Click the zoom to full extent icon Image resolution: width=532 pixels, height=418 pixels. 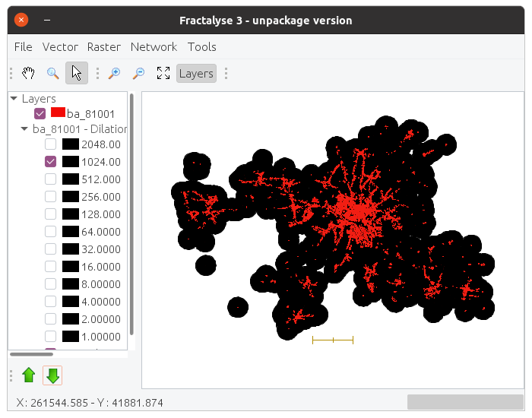tap(163, 73)
